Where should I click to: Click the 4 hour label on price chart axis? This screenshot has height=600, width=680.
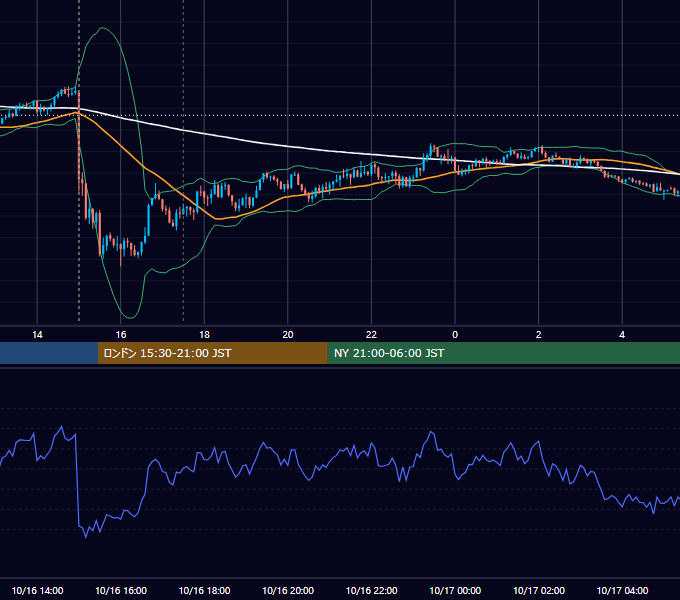[x=622, y=335]
